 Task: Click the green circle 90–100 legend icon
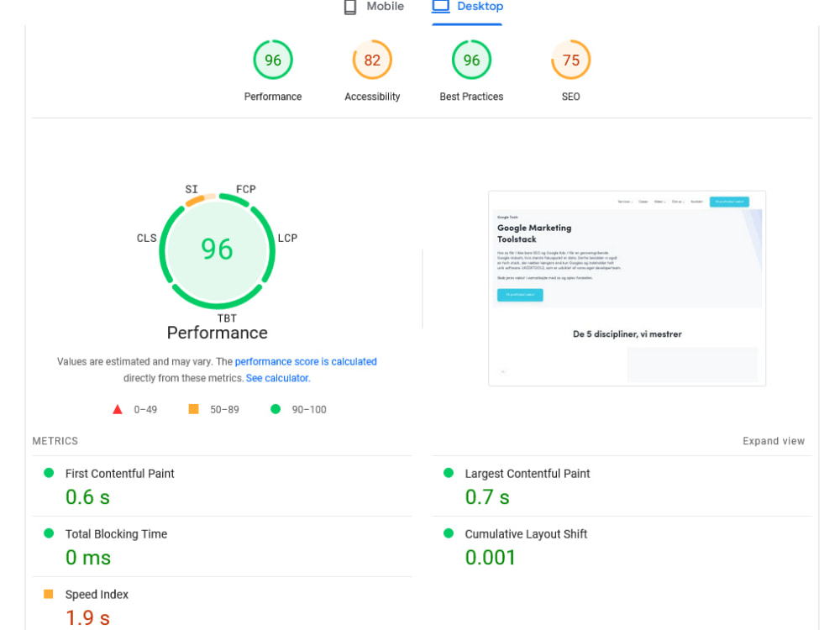click(276, 409)
